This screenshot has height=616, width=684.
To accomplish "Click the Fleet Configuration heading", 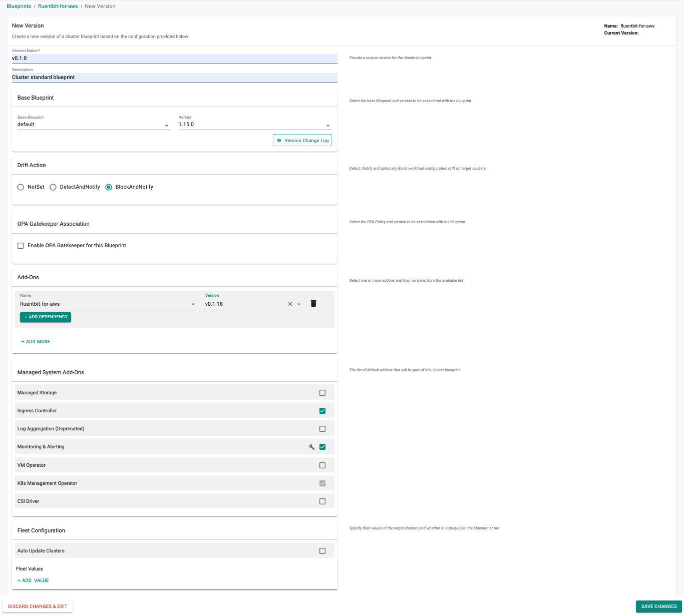I will pyautogui.click(x=41, y=530).
